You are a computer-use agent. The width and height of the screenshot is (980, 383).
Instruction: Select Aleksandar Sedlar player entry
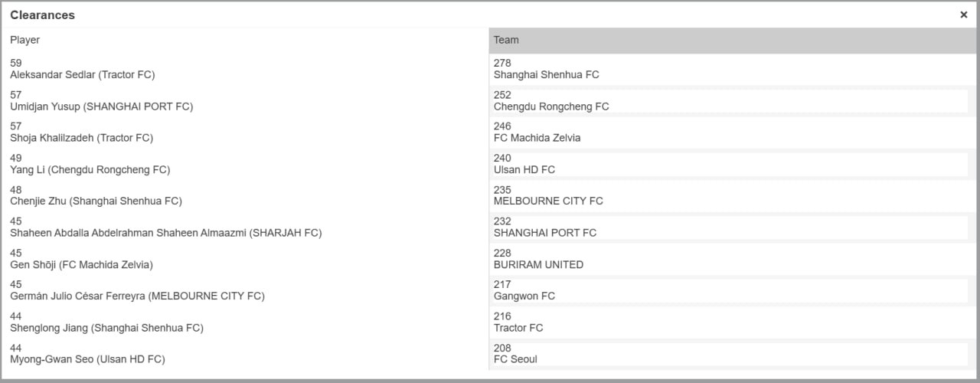pyautogui.click(x=246, y=69)
